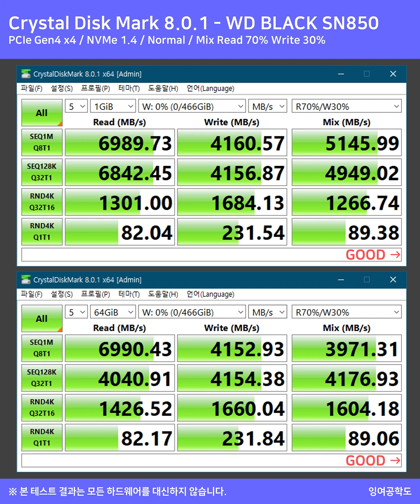Run All tests in the 64GiB window

(x=42, y=318)
